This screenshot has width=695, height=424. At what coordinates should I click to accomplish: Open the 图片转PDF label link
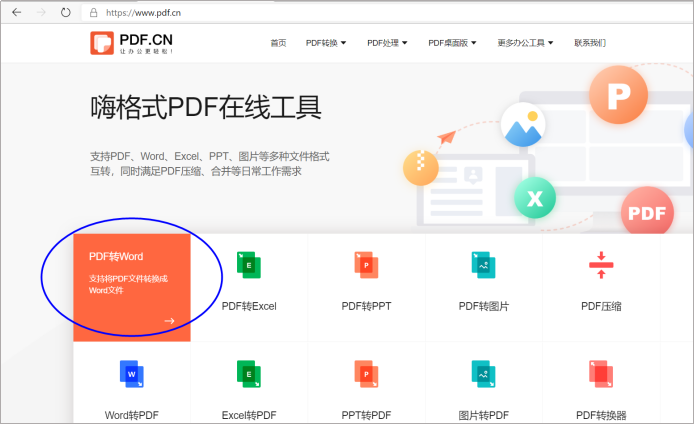click(484, 415)
